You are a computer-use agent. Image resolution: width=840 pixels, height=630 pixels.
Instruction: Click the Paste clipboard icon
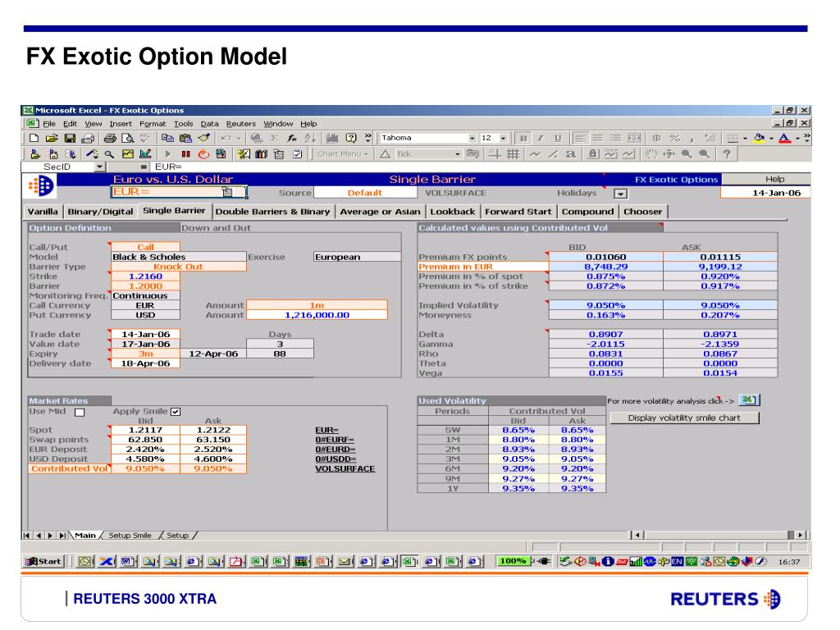(x=185, y=138)
